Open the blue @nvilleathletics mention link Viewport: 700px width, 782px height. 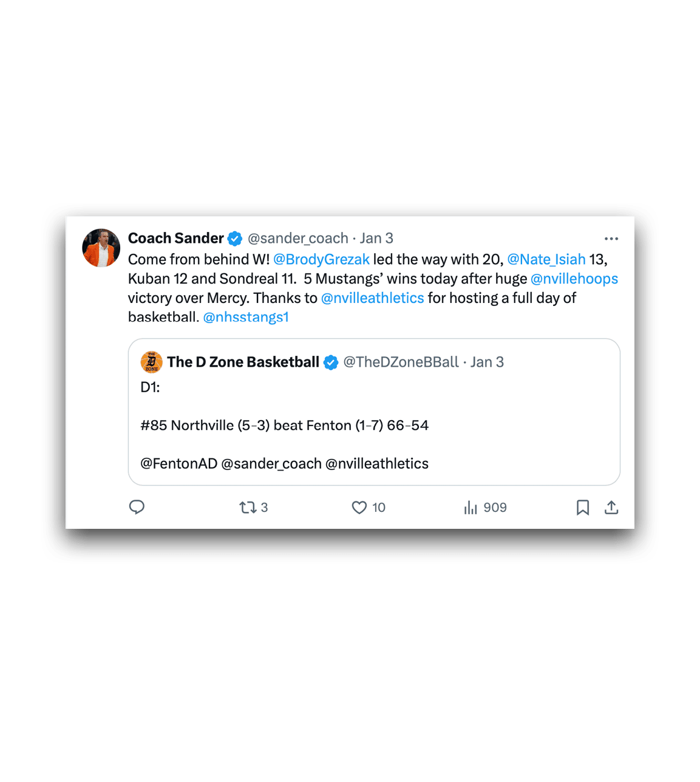373,298
